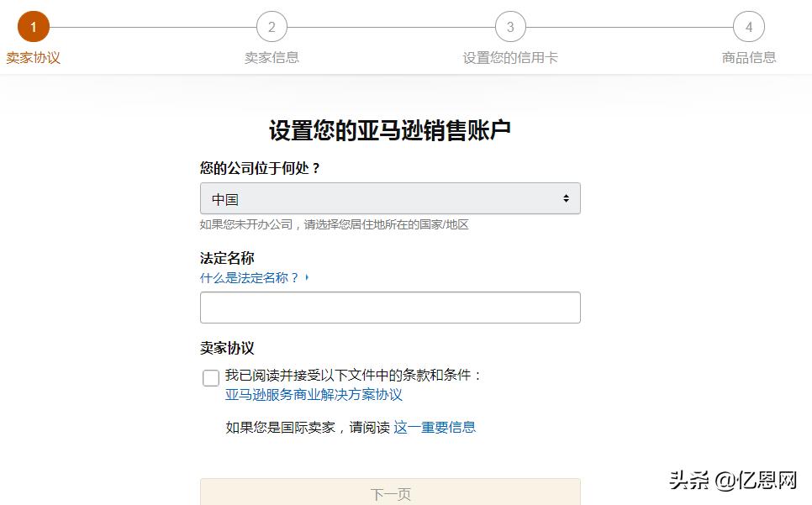Click inside the 法定名称 input field
The image size is (812, 505).
390,307
